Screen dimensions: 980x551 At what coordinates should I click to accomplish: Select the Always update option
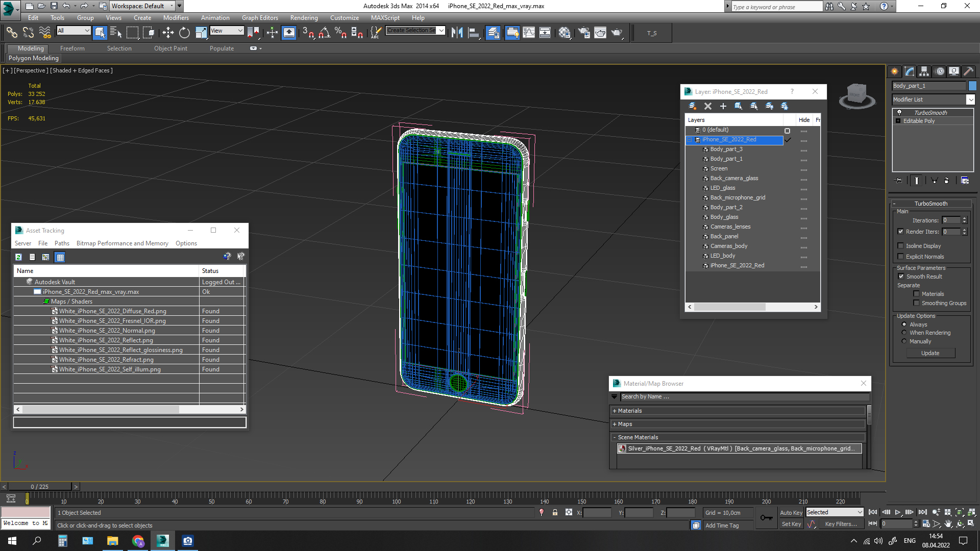pyautogui.click(x=904, y=324)
